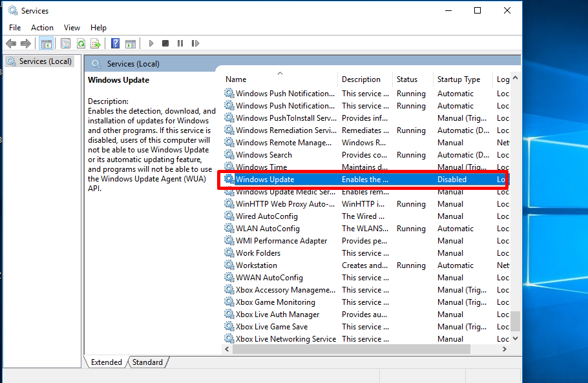Select Xbox Live Auth Manager row

click(366, 314)
